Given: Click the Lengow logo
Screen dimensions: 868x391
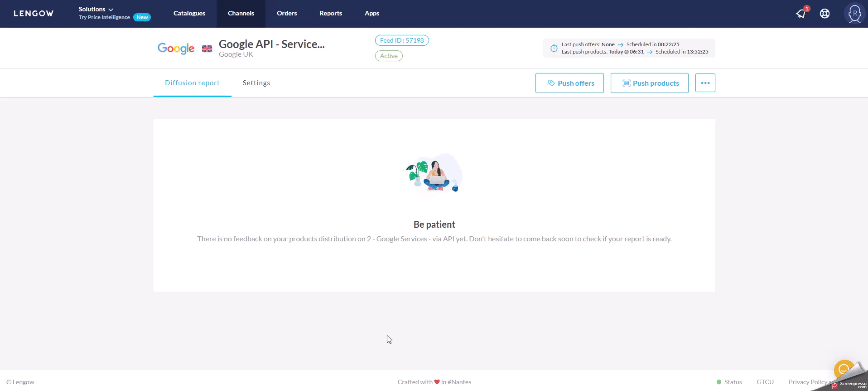Looking at the screenshot, I should (x=34, y=14).
